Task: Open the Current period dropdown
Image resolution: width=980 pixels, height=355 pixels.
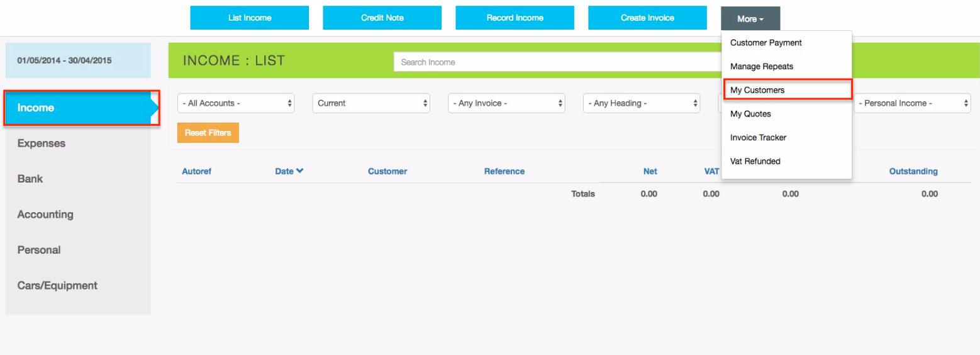Action: click(371, 103)
